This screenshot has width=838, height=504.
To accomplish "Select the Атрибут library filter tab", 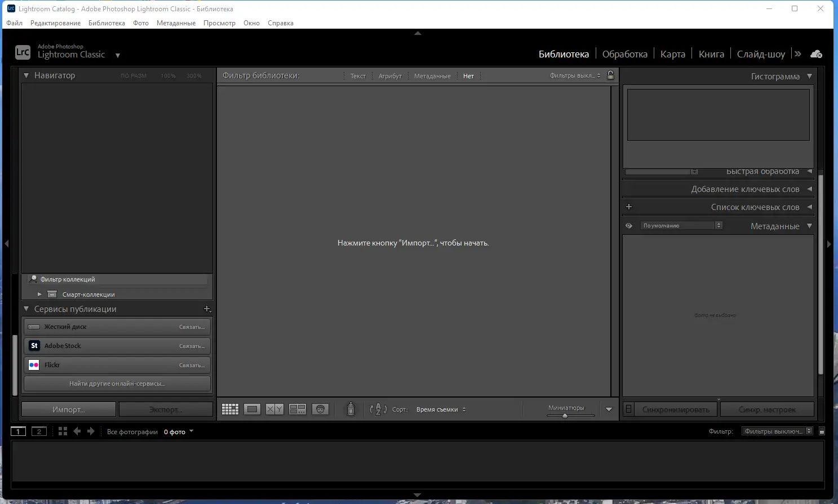I will (x=390, y=76).
